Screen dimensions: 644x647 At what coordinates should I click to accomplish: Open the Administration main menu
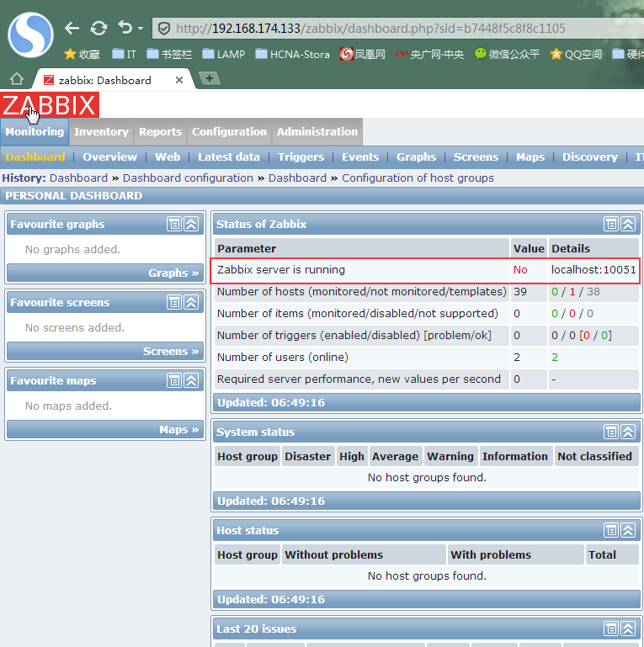(x=317, y=131)
